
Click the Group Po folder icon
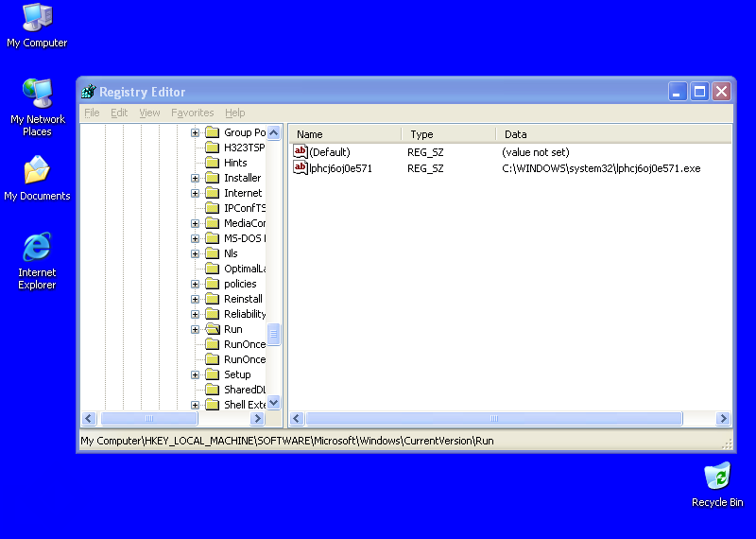(x=212, y=132)
